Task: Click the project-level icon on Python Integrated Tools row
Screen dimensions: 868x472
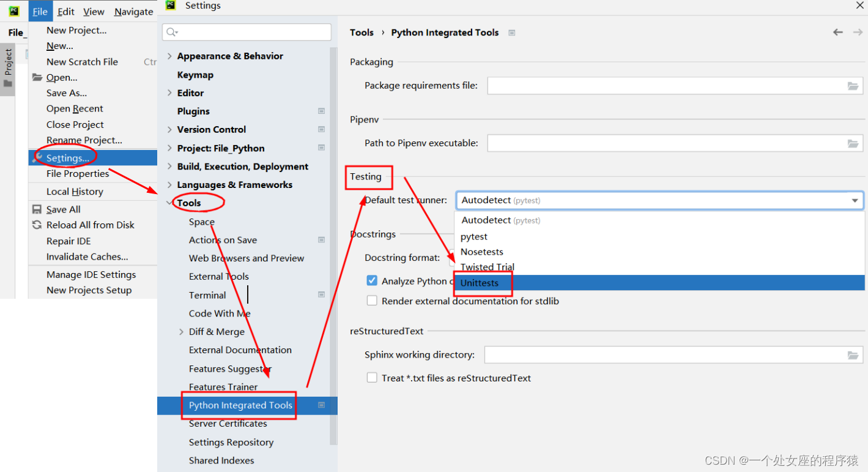Action: coord(321,405)
